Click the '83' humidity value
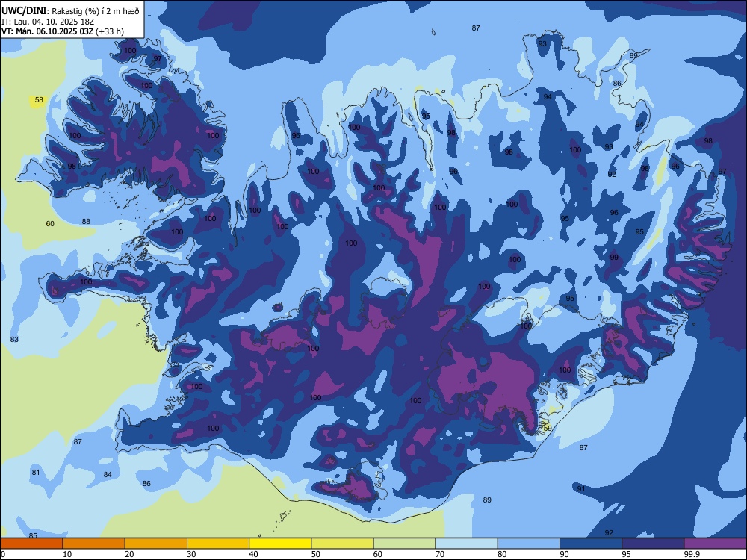Screen dimensions: 747x560 pos(14,340)
